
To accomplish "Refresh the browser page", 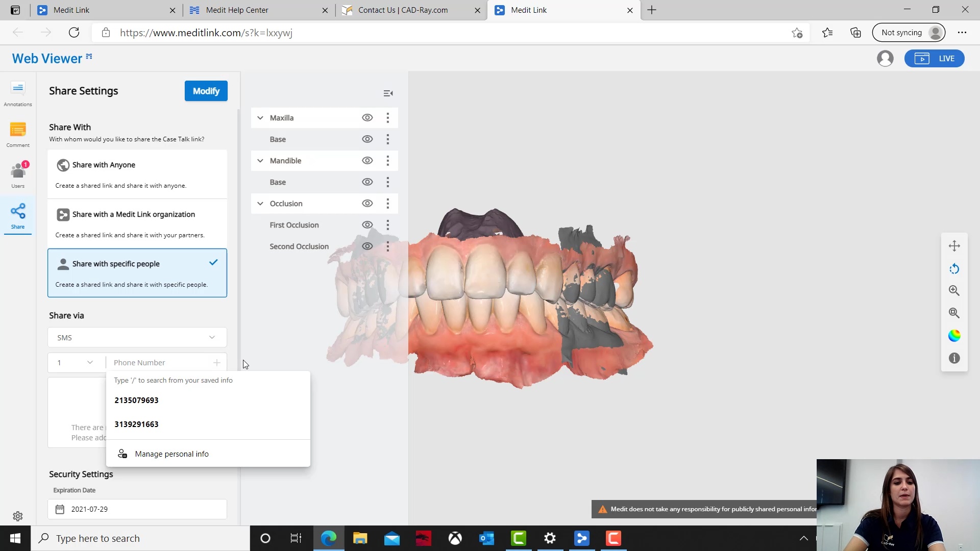I will (x=74, y=33).
